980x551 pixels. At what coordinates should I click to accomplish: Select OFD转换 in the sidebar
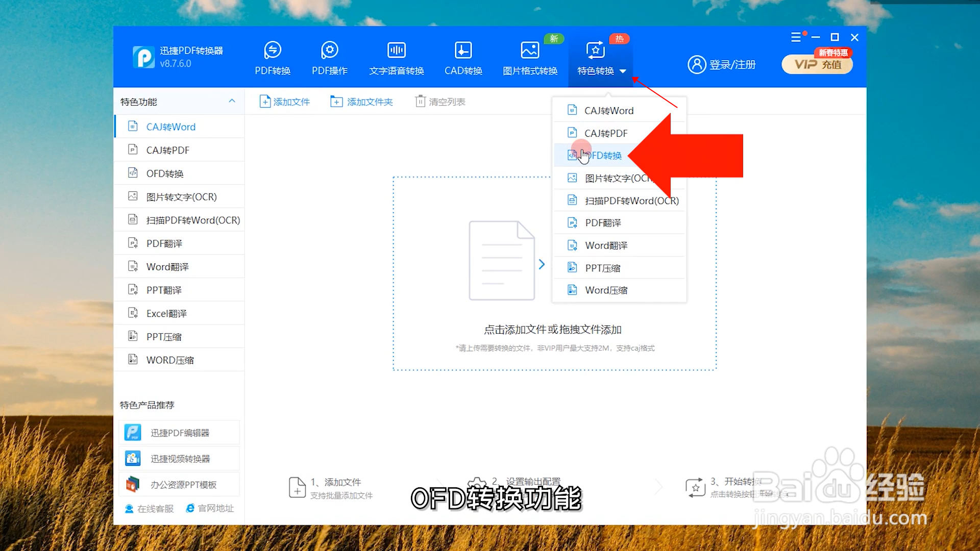179,173
